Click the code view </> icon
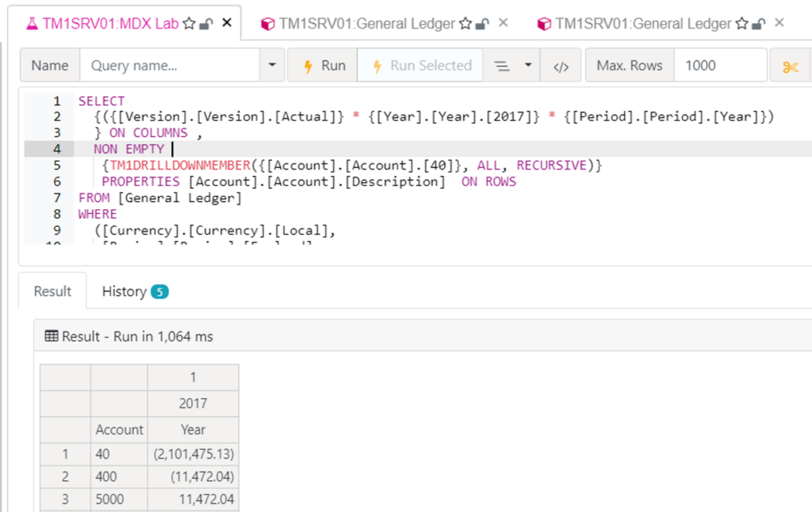The image size is (812, 512). [561, 66]
